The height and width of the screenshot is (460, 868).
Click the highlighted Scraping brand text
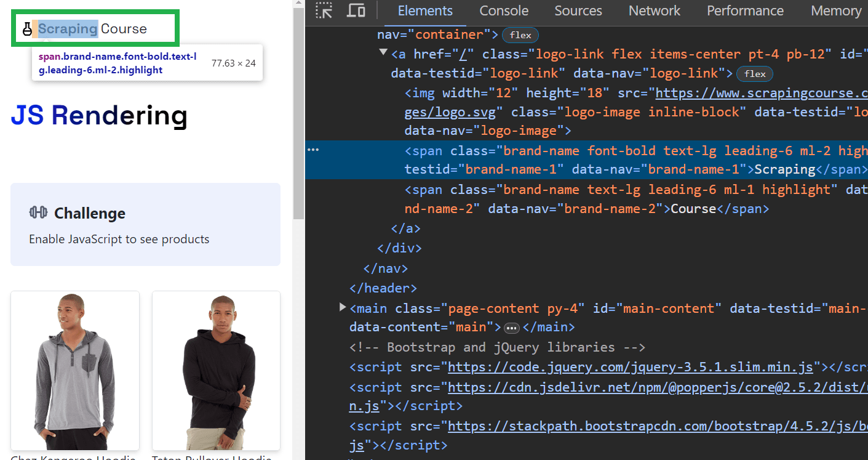click(x=68, y=28)
